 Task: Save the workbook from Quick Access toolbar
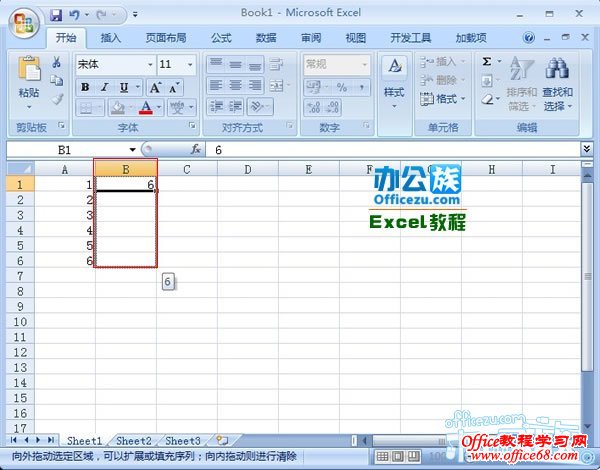tap(56, 15)
